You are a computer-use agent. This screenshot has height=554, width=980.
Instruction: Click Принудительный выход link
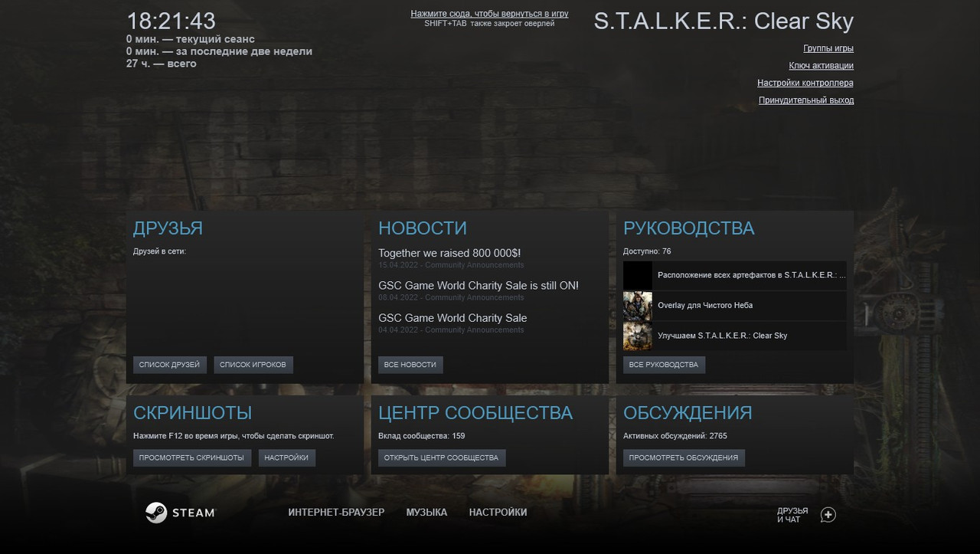[806, 100]
